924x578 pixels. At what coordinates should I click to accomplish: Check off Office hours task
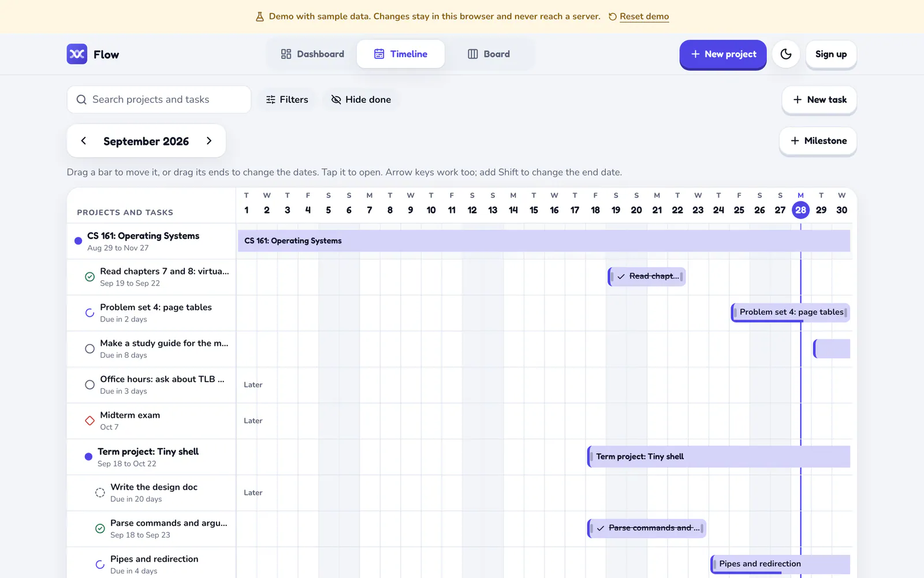click(90, 385)
